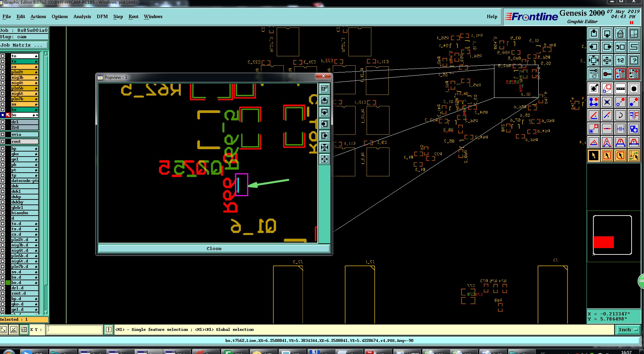Click the pan down view icon
The width and height of the screenshot is (644, 354).
point(607,34)
